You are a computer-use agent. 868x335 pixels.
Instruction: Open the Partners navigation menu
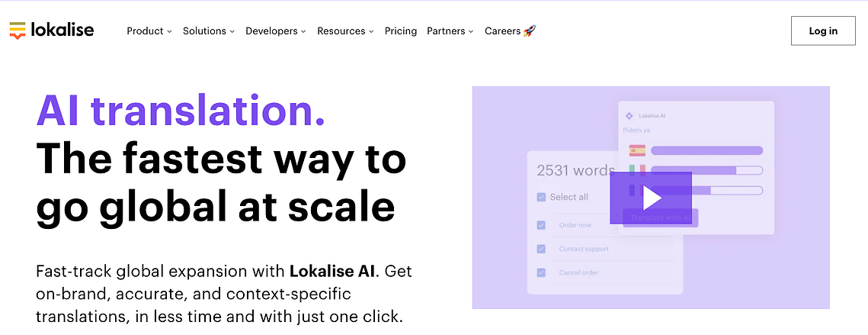450,31
